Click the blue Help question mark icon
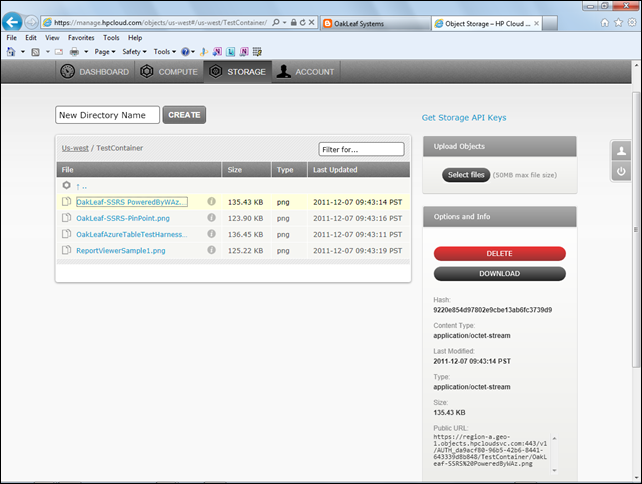 coord(185,52)
